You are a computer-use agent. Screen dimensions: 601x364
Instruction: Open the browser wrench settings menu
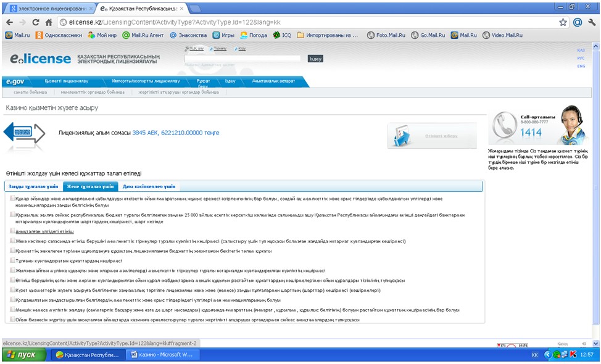pyautogui.click(x=591, y=22)
